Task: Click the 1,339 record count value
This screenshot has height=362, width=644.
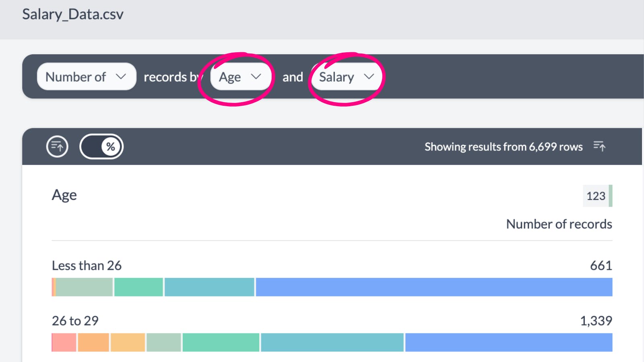Action: [x=596, y=321]
